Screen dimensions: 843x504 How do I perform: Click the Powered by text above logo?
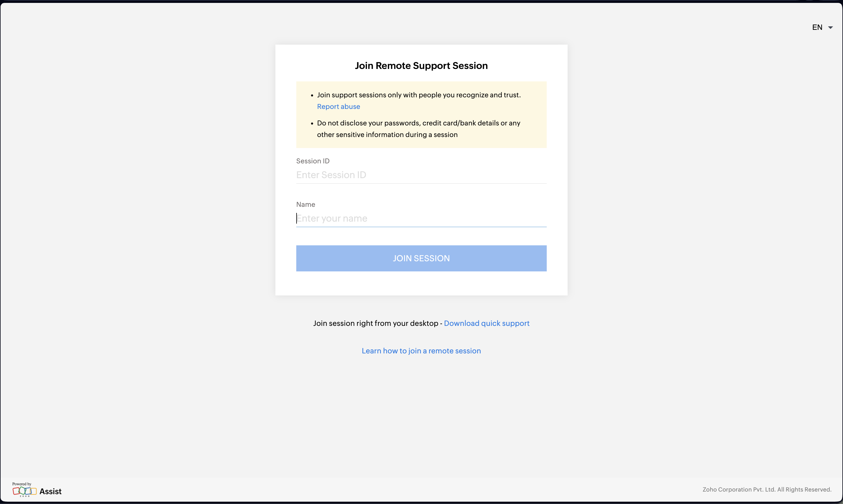click(x=22, y=484)
